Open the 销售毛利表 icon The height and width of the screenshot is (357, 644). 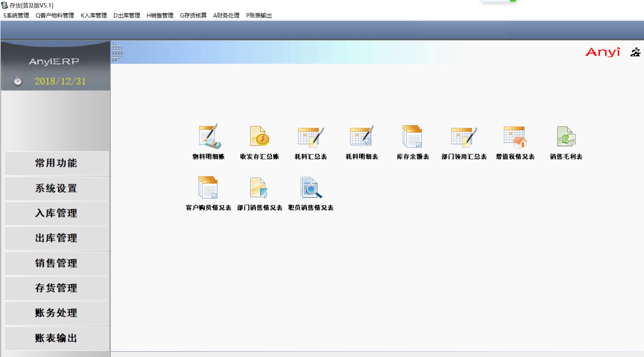pos(566,137)
